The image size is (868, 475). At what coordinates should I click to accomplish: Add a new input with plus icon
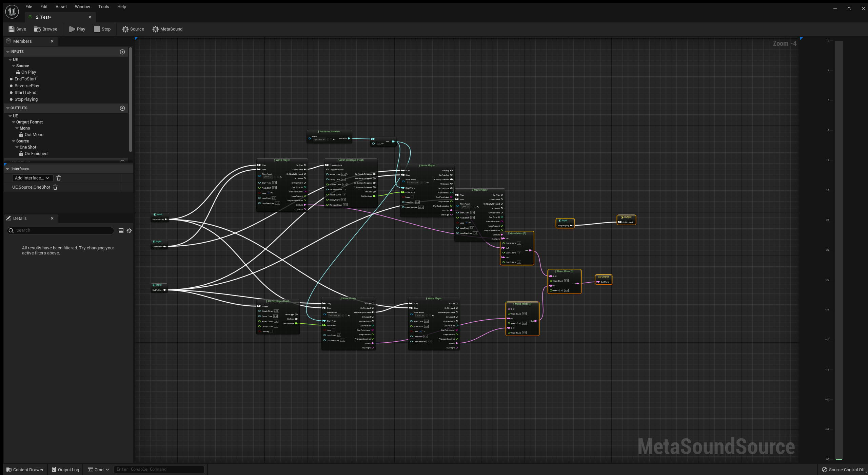pyautogui.click(x=122, y=52)
